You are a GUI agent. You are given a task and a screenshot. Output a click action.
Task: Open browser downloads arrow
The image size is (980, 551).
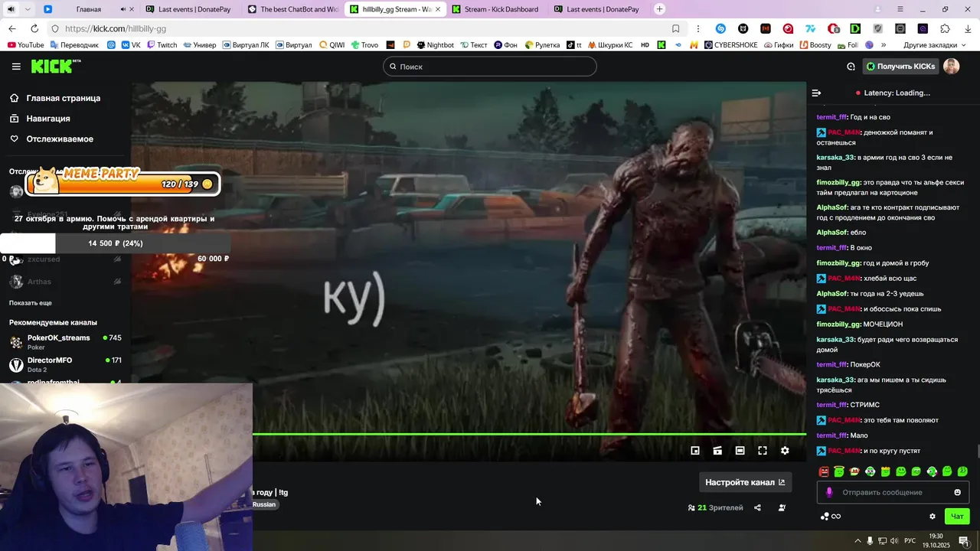coord(968,28)
